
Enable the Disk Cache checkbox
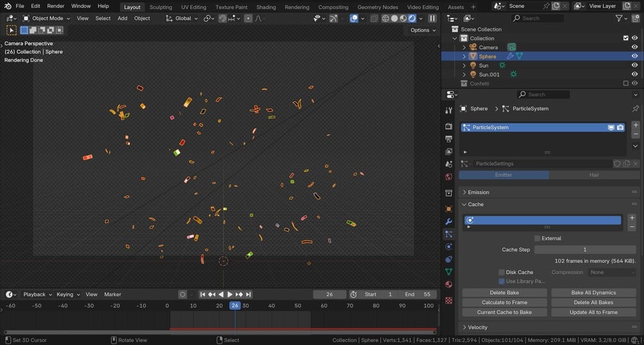[502, 272]
